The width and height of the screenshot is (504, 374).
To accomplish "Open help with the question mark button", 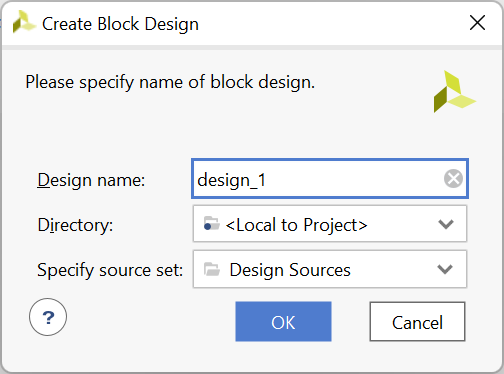I will tap(48, 317).
